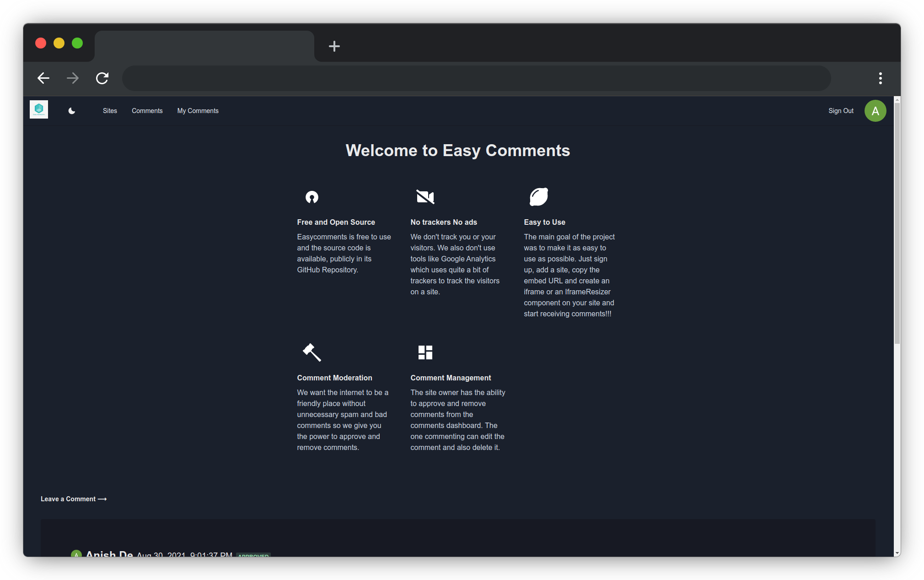Viewport: 924px width, 580px height.
Task: Click the browser forward arrow
Action: pyautogui.click(x=73, y=78)
